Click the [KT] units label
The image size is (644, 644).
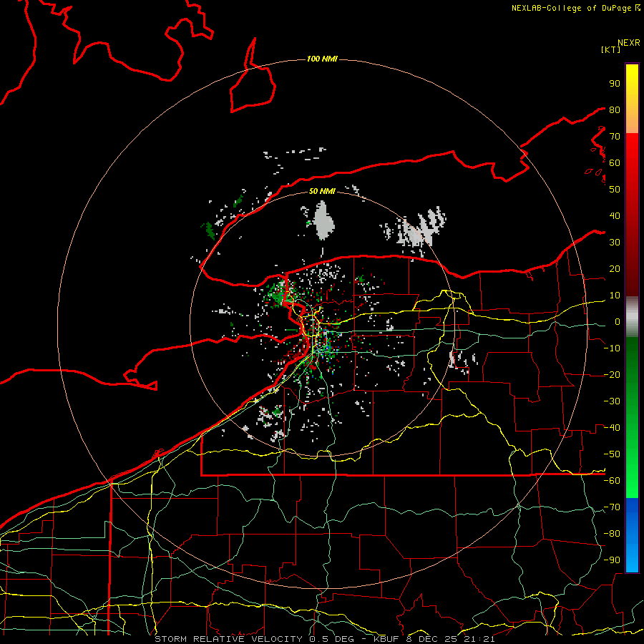coord(610,49)
